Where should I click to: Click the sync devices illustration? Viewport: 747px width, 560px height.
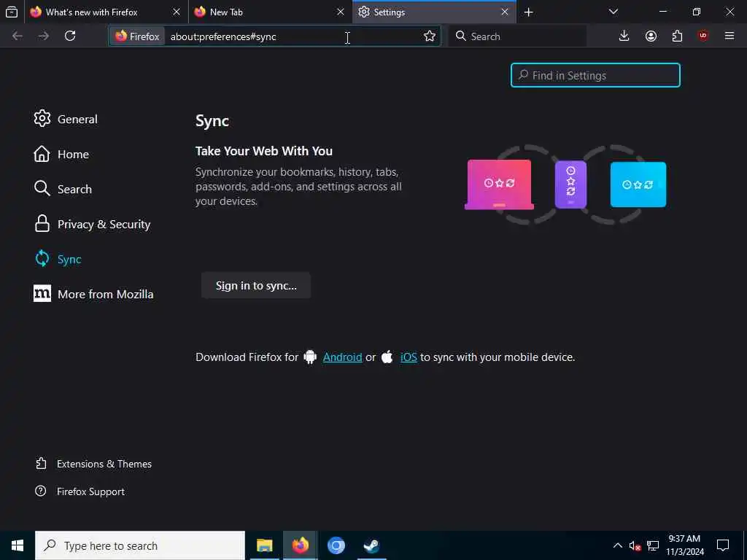[565, 184]
